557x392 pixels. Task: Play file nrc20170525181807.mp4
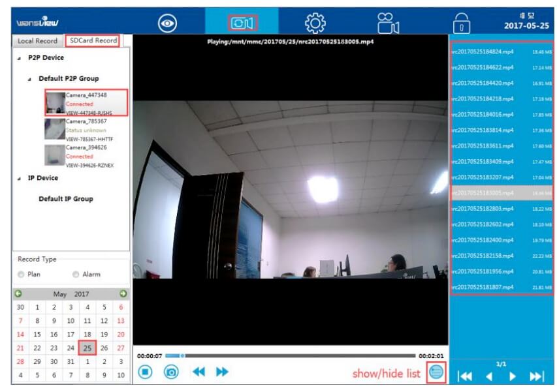click(501, 287)
